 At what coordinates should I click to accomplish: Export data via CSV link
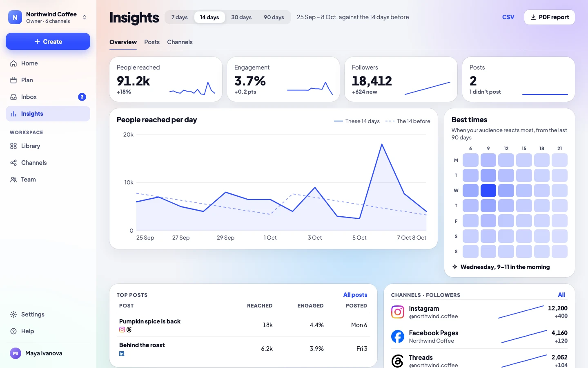pyautogui.click(x=508, y=17)
